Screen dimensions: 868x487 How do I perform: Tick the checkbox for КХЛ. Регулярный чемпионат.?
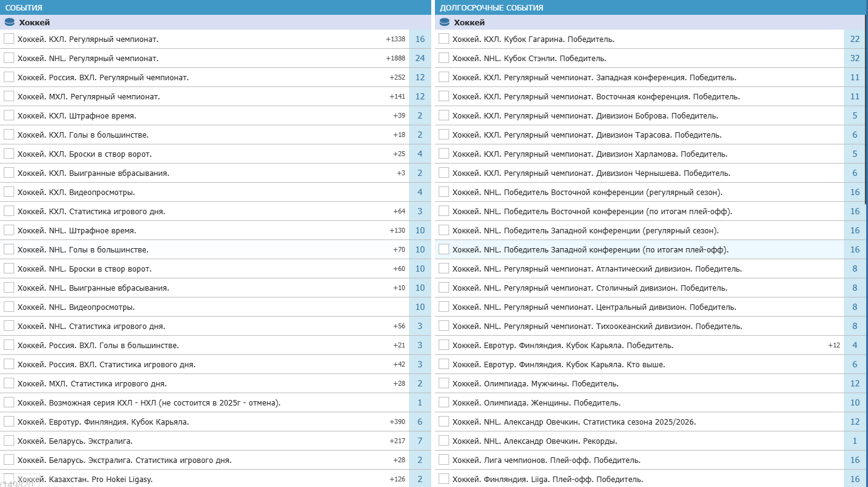[x=9, y=39]
